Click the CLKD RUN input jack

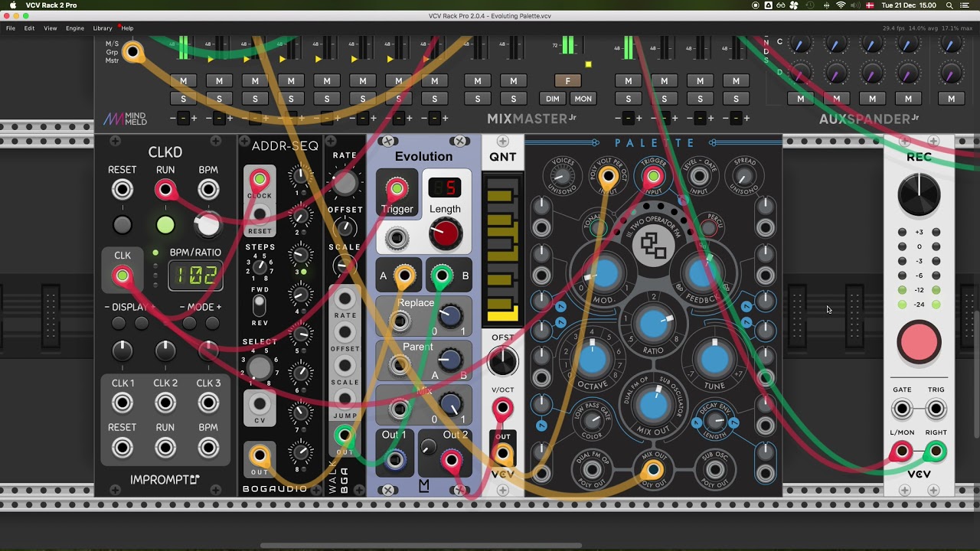click(165, 190)
